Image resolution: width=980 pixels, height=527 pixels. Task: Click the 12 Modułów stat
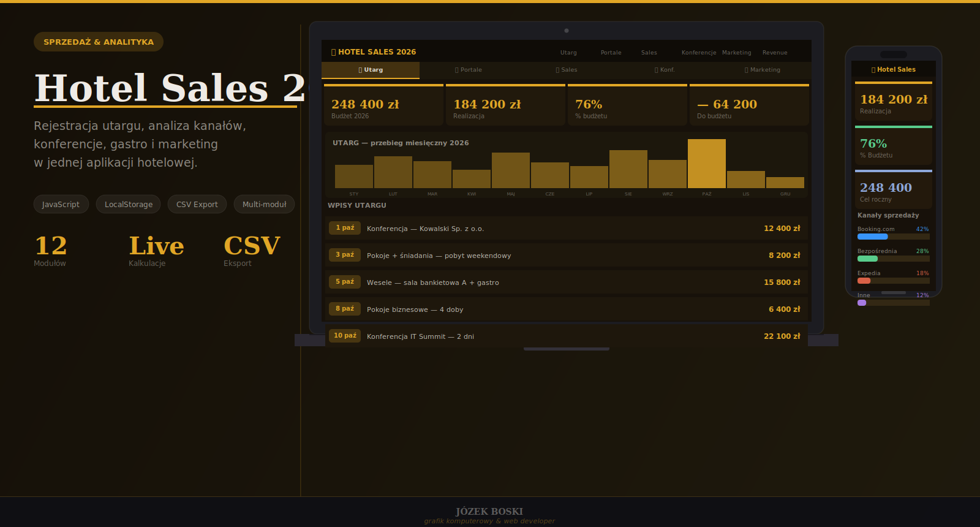point(51,250)
